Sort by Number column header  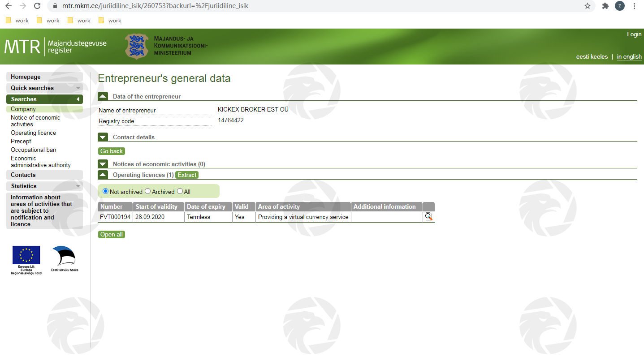(116, 206)
